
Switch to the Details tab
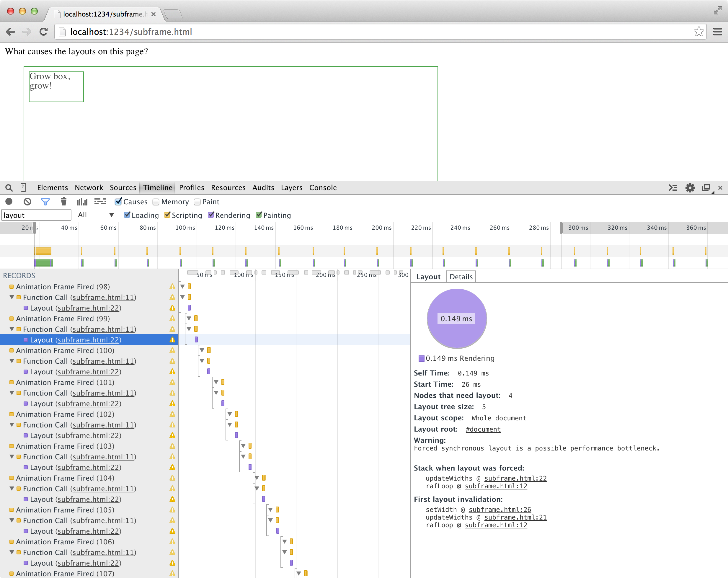(461, 277)
